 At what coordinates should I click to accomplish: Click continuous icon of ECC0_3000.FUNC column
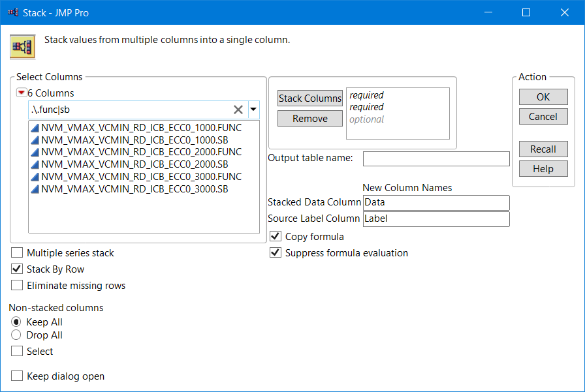(x=35, y=177)
